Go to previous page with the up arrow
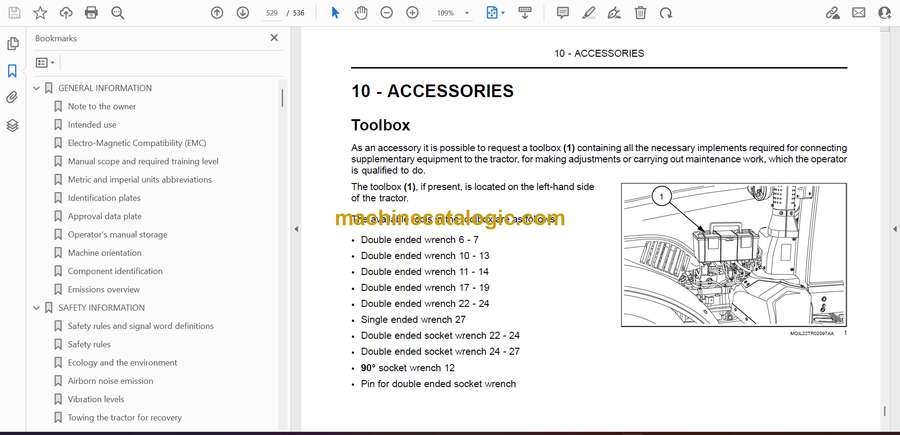Image resolution: width=900 pixels, height=435 pixels. point(216,13)
